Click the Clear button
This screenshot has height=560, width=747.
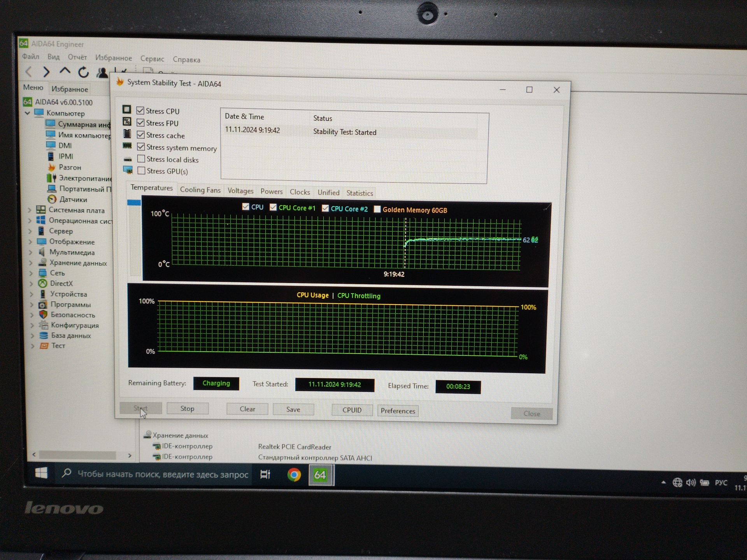pyautogui.click(x=247, y=409)
